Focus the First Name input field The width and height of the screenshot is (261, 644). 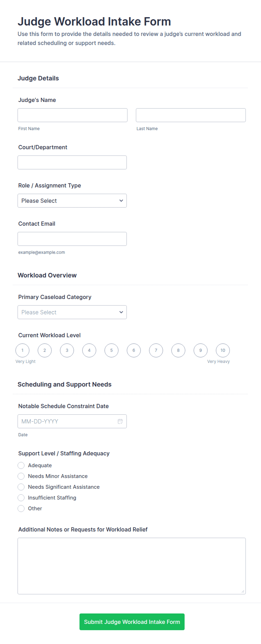[x=72, y=115]
